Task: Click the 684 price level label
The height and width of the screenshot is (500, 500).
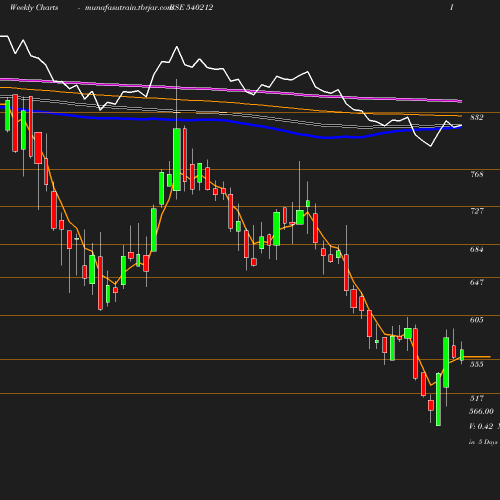Action: click(x=477, y=249)
